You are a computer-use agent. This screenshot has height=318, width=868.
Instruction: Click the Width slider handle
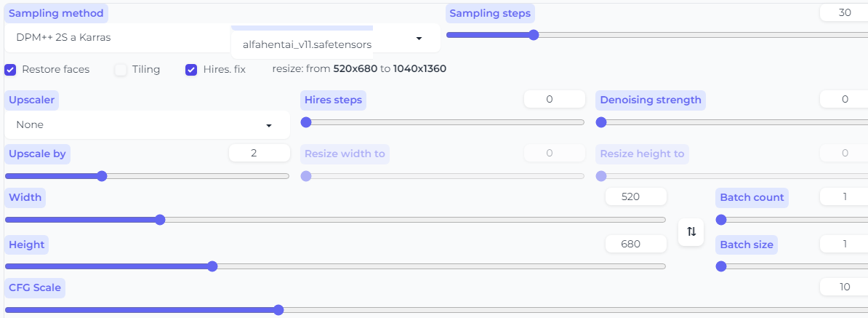[x=160, y=220]
